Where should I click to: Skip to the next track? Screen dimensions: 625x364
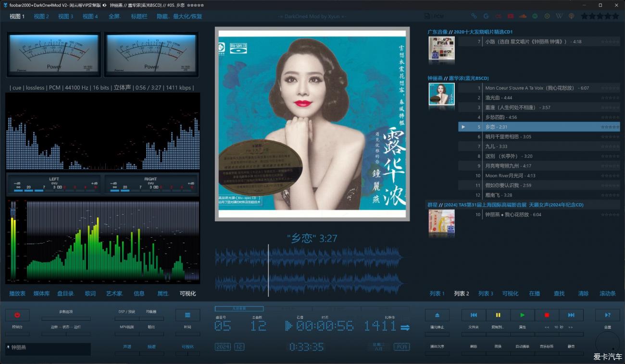click(571, 315)
